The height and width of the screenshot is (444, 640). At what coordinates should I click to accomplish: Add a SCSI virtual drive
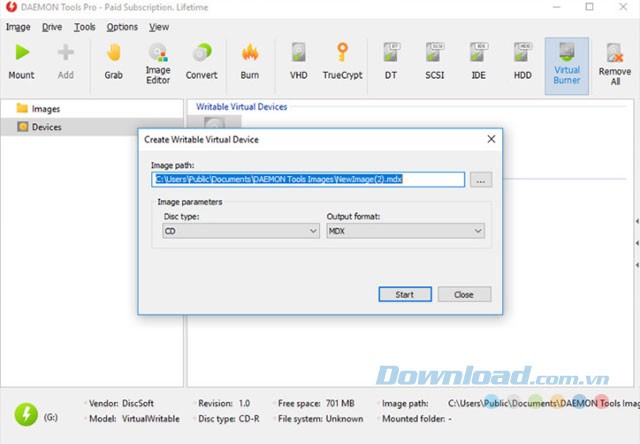434,62
